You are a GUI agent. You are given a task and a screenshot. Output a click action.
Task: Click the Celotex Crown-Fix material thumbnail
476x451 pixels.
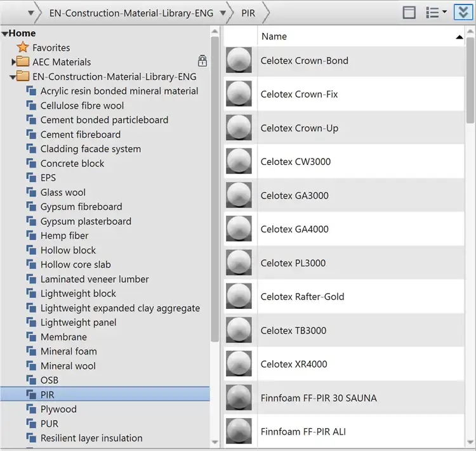(x=239, y=94)
